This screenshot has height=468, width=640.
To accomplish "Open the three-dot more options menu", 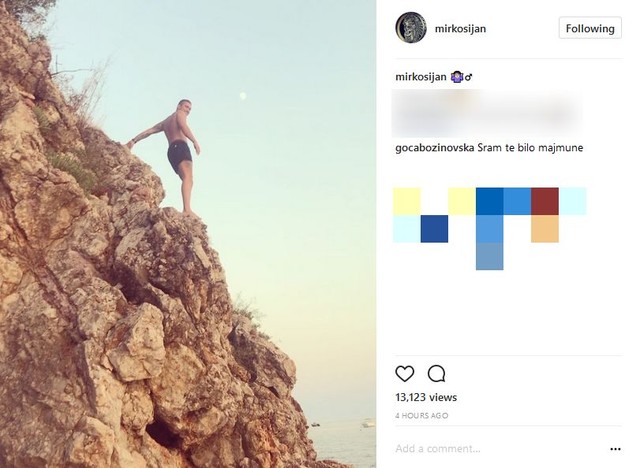I will 615,448.
